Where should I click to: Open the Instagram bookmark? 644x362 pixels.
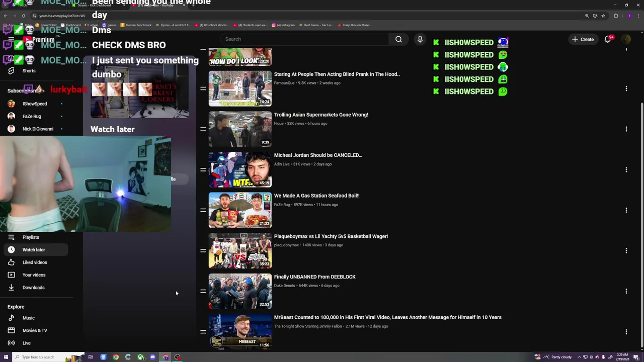tap(283, 25)
